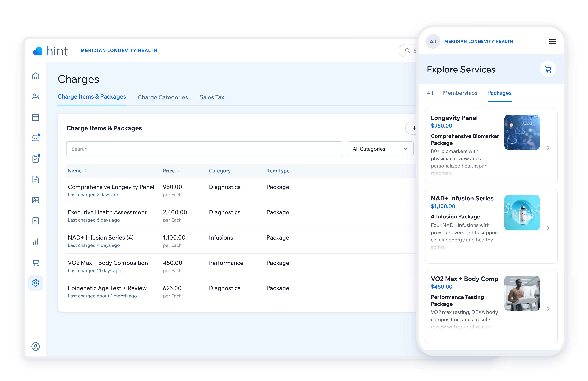Click the Category column header

(220, 171)
